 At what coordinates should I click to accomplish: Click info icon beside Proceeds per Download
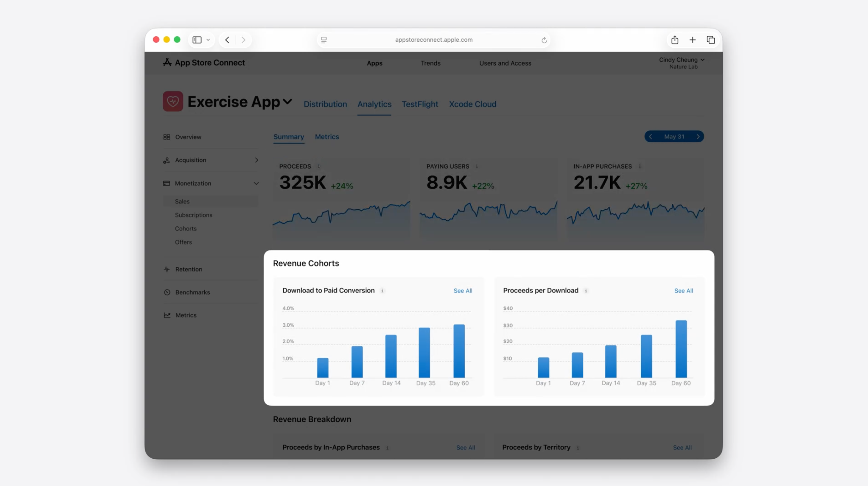tap(586, 291)
